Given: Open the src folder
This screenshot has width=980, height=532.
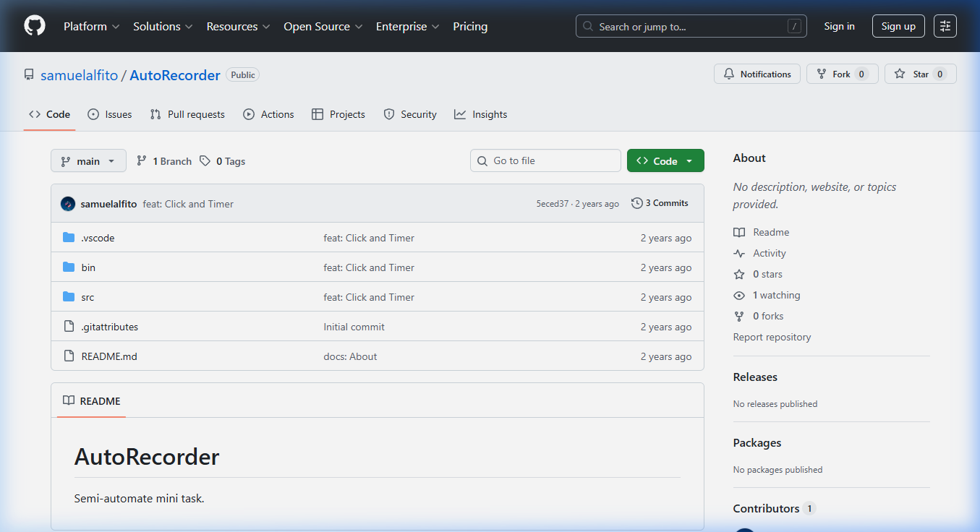Looking at the screenshot, I should click(88, 297).
